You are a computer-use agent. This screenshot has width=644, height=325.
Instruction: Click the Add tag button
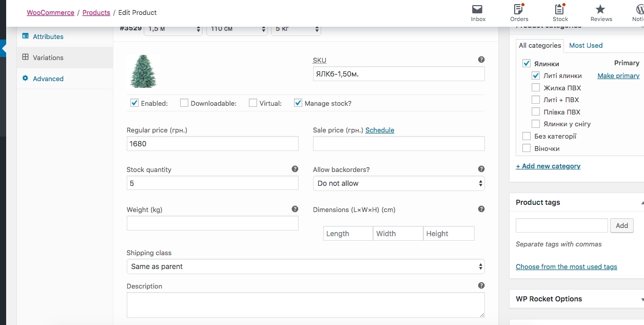(621, 225)
